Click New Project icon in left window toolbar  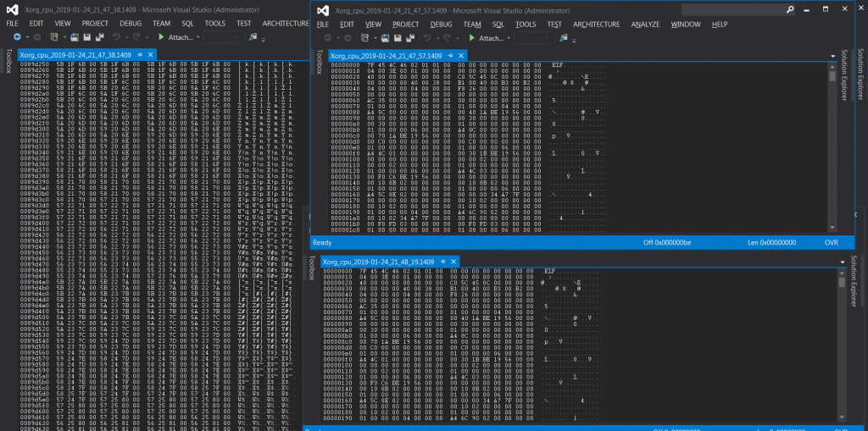[54, 37]
